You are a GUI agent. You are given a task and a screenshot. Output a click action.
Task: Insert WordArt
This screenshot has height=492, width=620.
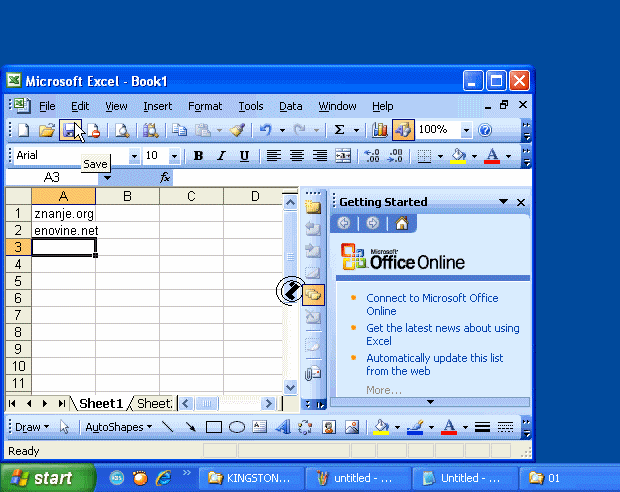283,427
